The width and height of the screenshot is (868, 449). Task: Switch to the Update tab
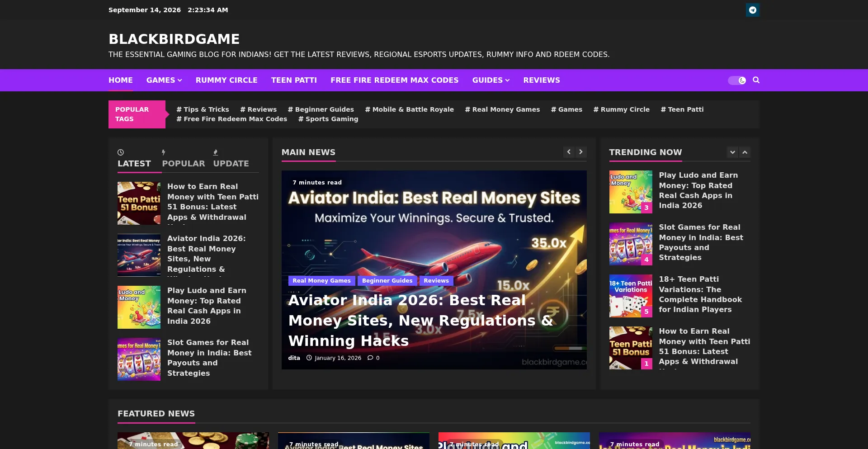tap(231, 159)
